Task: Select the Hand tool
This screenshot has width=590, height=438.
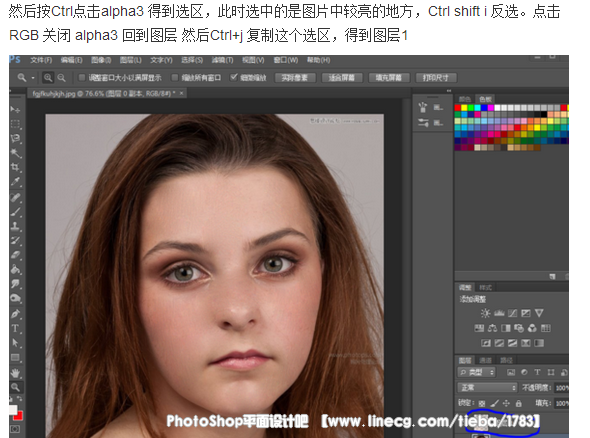Action: 15,373
